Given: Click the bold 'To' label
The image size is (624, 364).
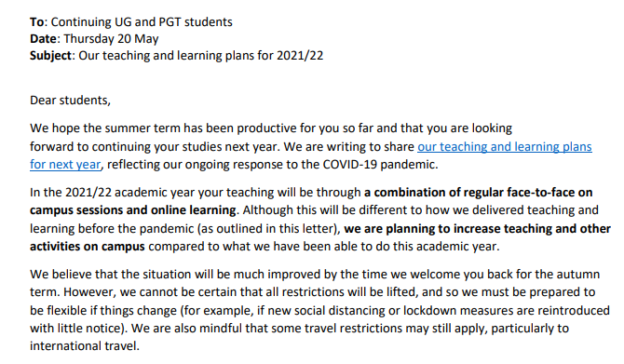Looking at the screenshot, I should tap(36, 22).
